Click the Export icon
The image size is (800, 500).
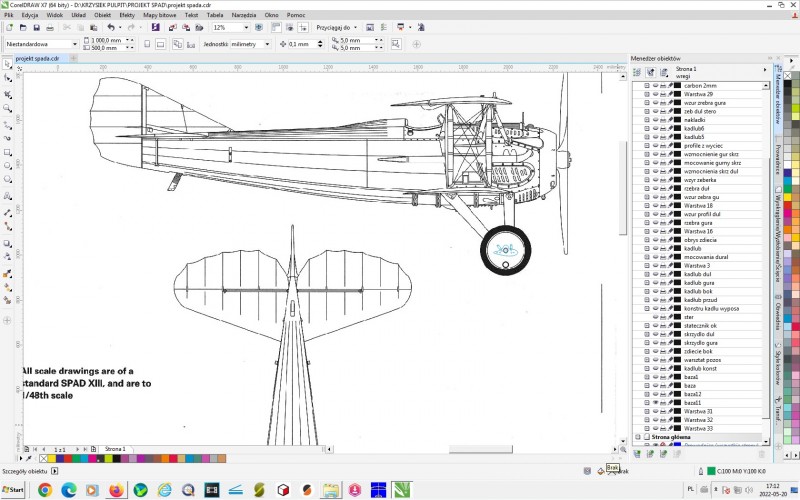click(x=186, y=28)
